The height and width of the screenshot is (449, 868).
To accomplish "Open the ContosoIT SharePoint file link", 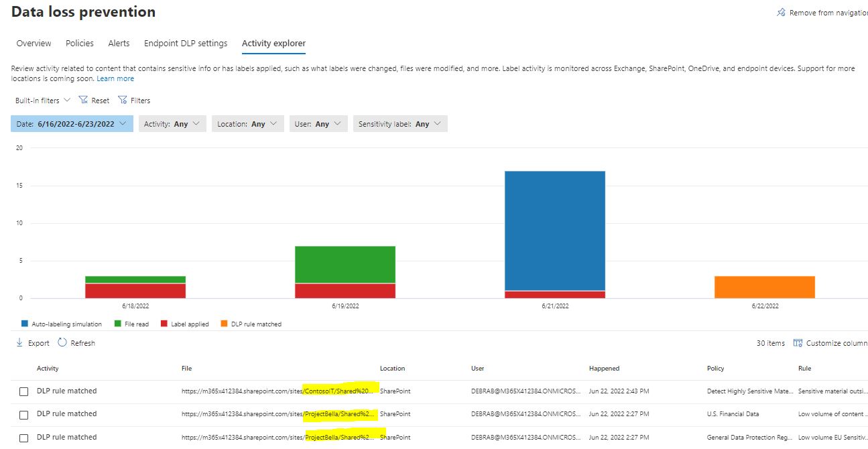I will click(x=280, y=391).
